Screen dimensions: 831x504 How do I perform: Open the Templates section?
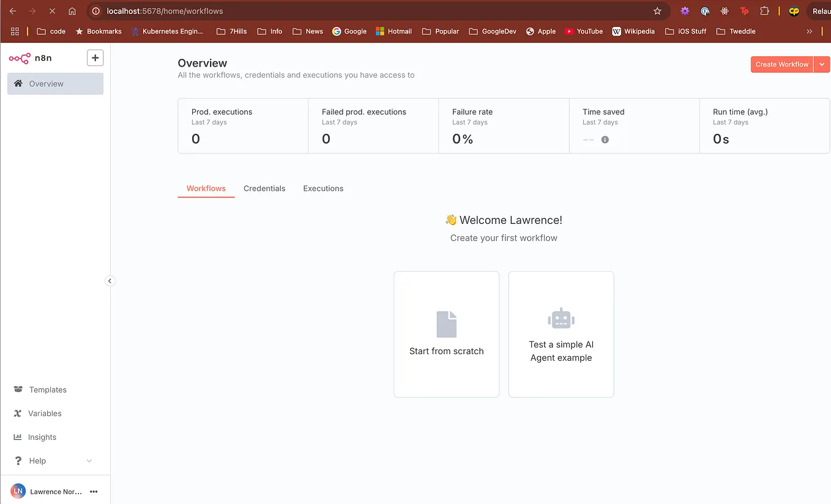[47, 390]
